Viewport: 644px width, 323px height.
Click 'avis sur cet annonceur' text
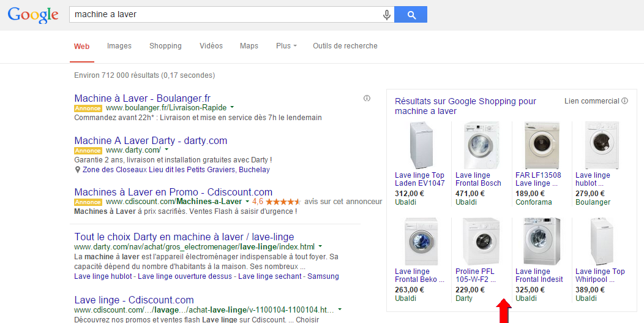[343, 202]
